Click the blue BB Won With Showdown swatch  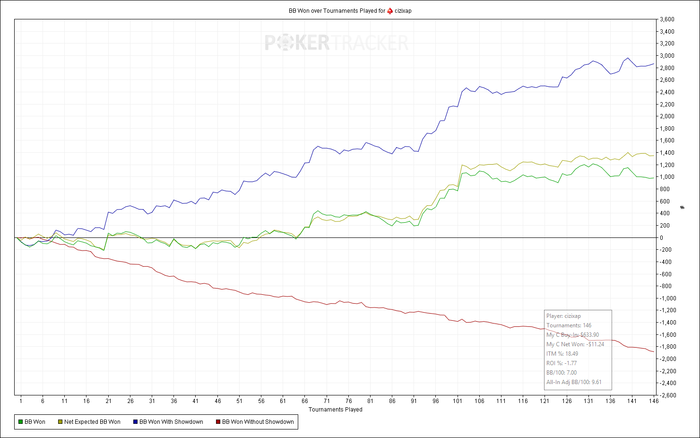coord(135,422)
